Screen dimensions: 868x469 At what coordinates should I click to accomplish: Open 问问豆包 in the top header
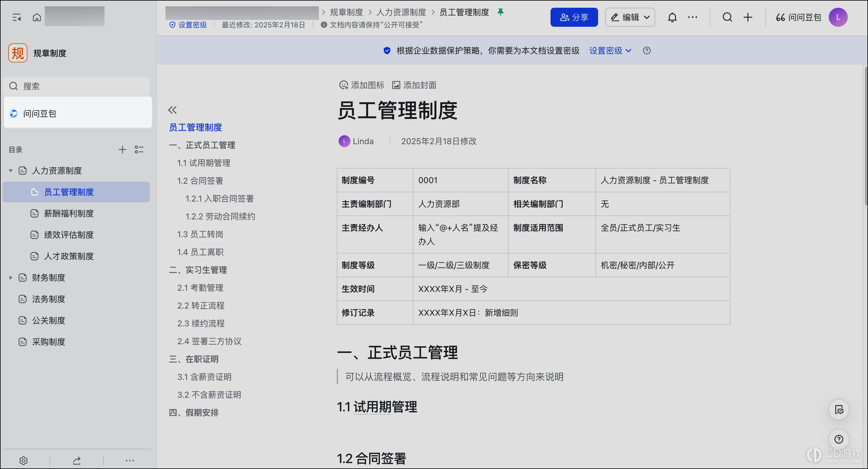pyautogui.click(x=798, y=17)
